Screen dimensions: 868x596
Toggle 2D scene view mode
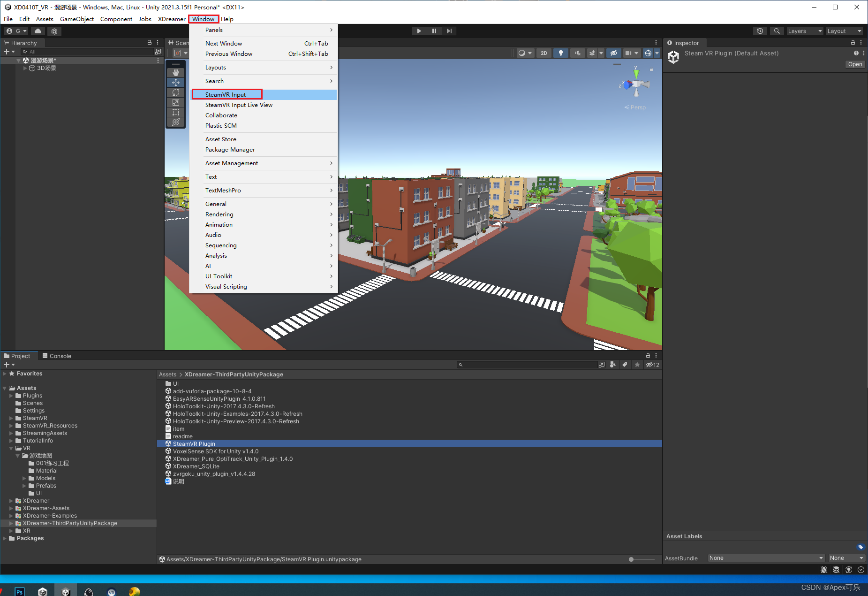(543, 53)
